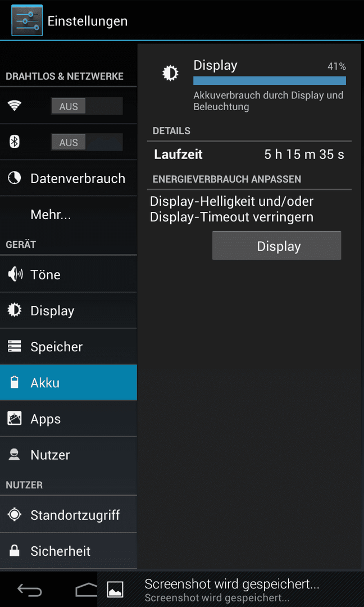Click the Wi-Fi icon in sidebar
The image size is (364, 607).
14,106
